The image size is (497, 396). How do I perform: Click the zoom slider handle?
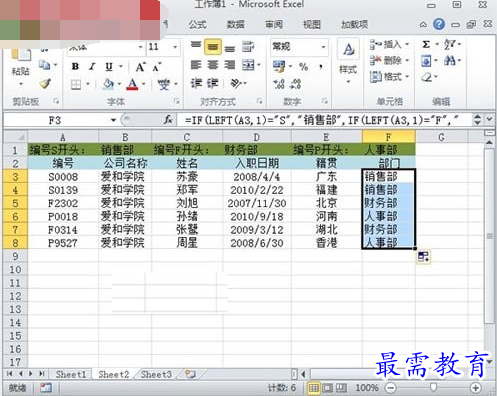click(x=433, y=387)
